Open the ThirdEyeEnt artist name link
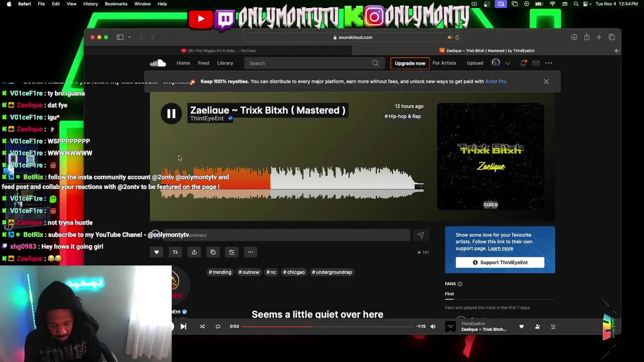 coord(207,119)
